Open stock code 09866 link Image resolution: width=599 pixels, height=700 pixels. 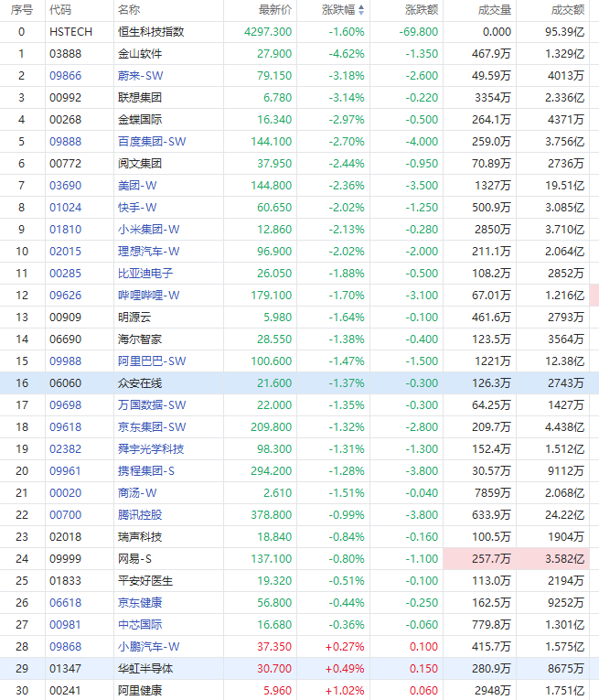pos(66,75)
